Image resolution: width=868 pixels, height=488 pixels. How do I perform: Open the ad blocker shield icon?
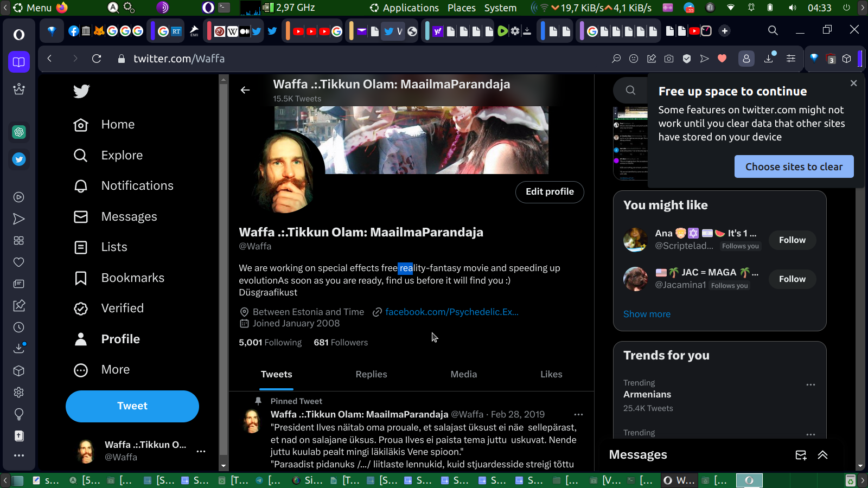point(687,59)
